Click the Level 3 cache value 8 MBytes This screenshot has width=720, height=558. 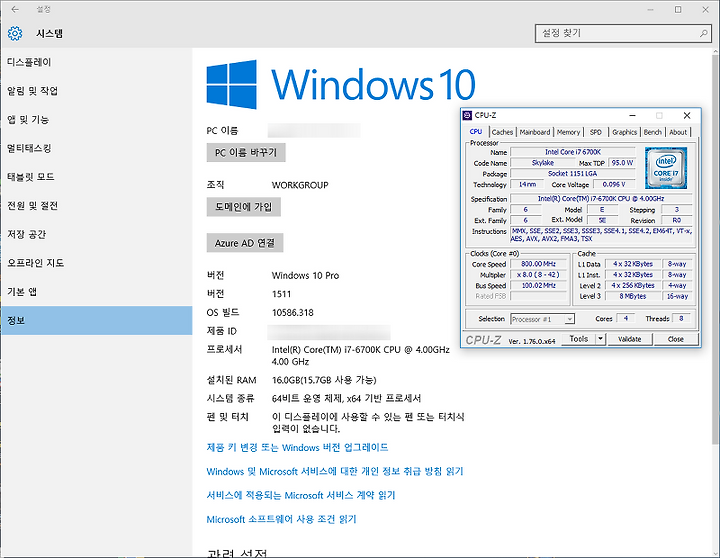(633, 296)
